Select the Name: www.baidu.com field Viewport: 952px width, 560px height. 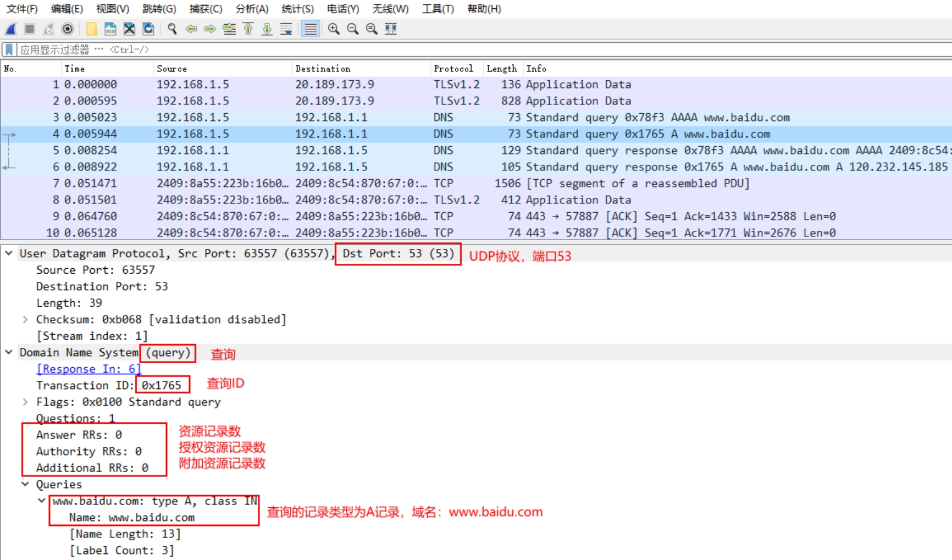point(132,517)
